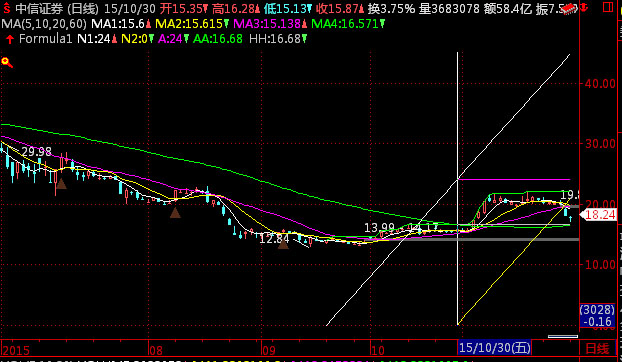Click the 15/10/30(五) date marker
Viewport: 622px width, 362px height.
(494, 348)
